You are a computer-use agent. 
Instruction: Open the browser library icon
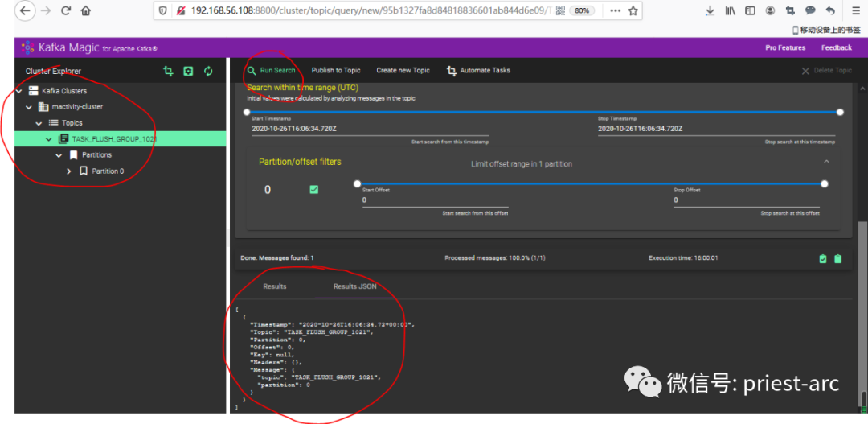[x=730, y=10]
